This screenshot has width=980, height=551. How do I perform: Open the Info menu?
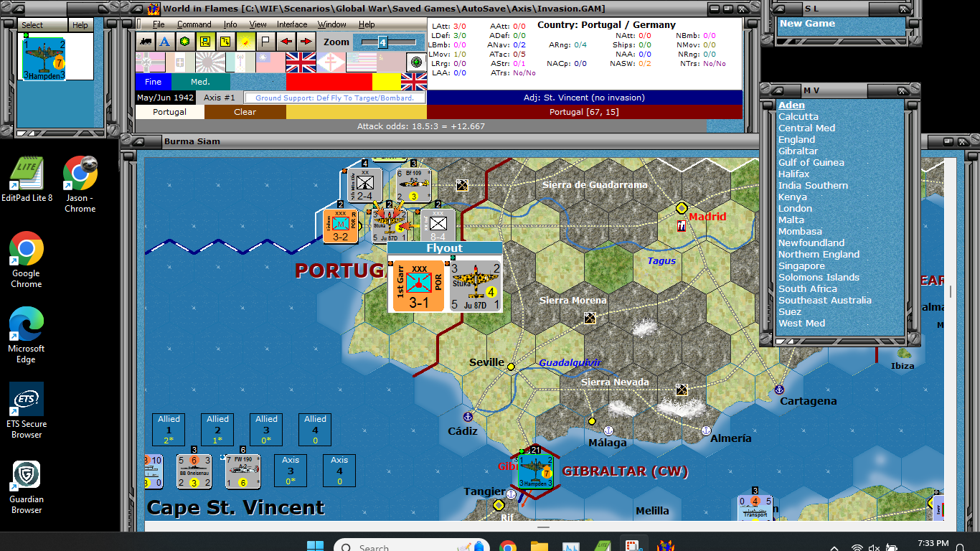click(230, 24)
